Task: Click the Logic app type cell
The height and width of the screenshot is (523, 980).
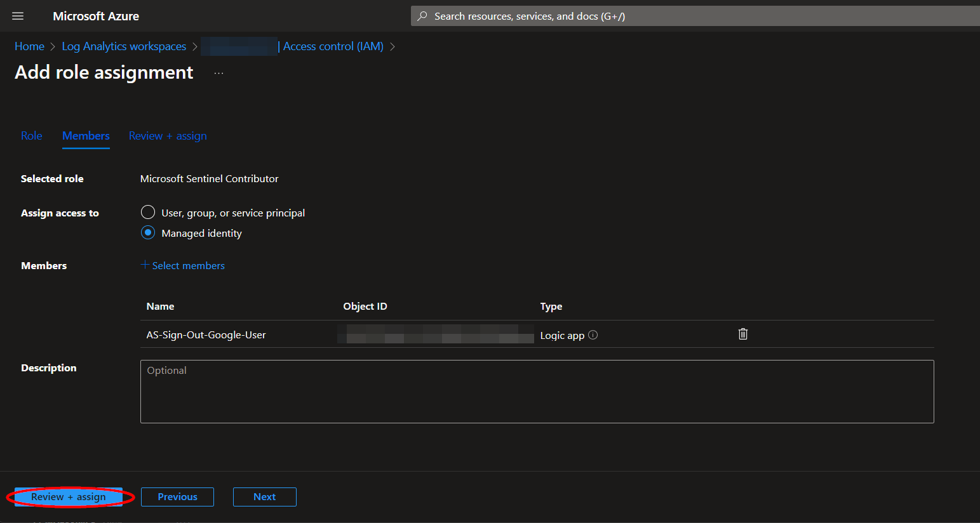Action: click(x=562, y=335)
